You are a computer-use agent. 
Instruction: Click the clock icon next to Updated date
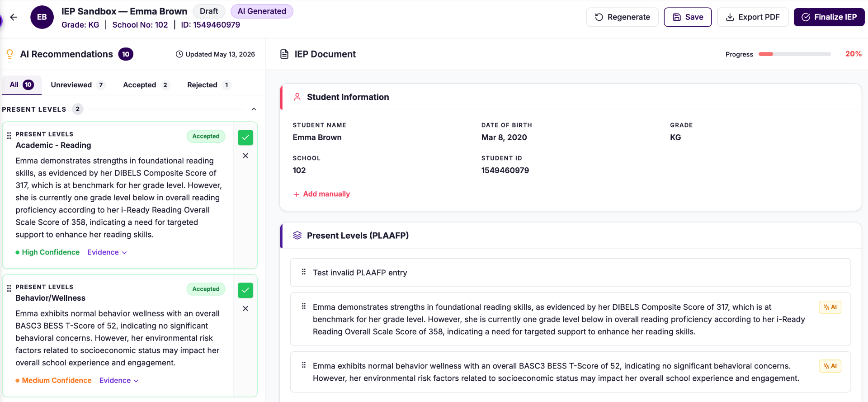(179, 54)
